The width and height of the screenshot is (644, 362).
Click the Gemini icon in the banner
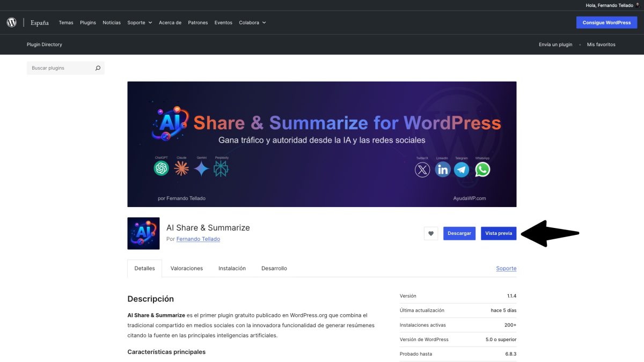click(201, 168)
